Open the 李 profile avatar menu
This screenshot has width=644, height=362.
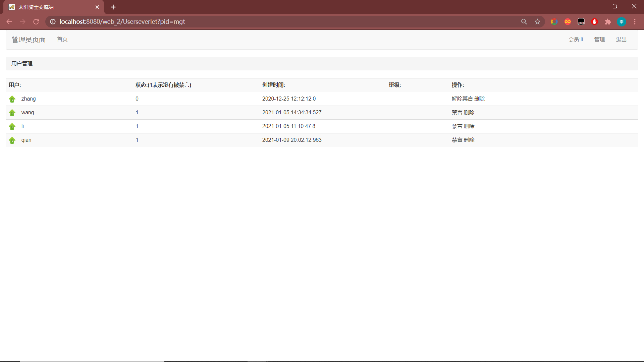click(622, 21)
